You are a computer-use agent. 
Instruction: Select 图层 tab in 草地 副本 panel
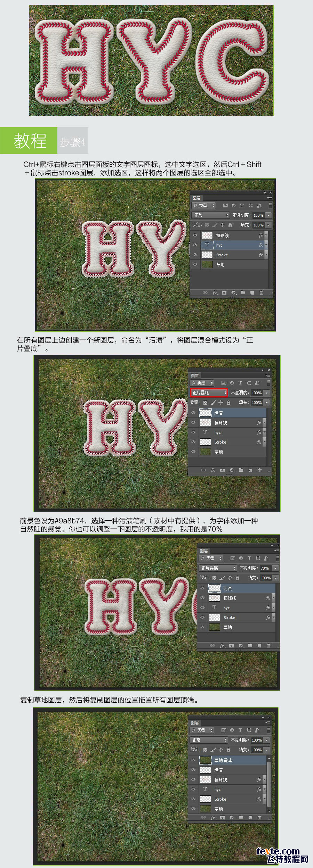point(195,723)
